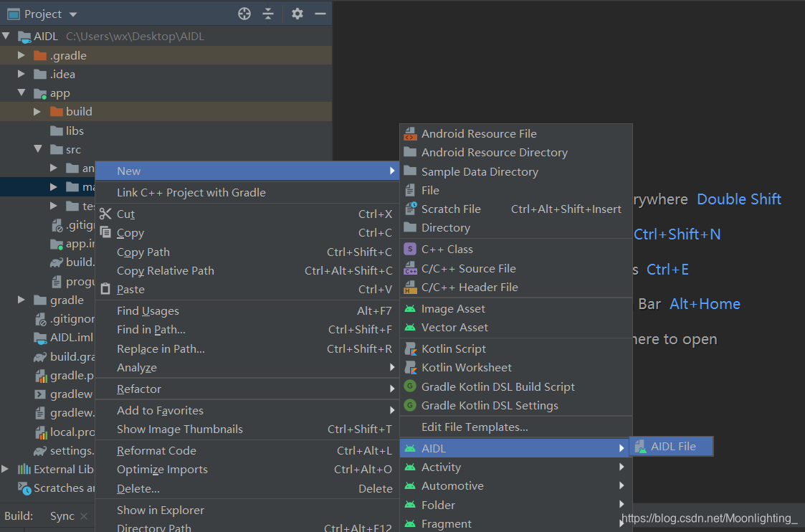Choose Find in Path...
The image size is (805, 532).
[x=247, y=330]
